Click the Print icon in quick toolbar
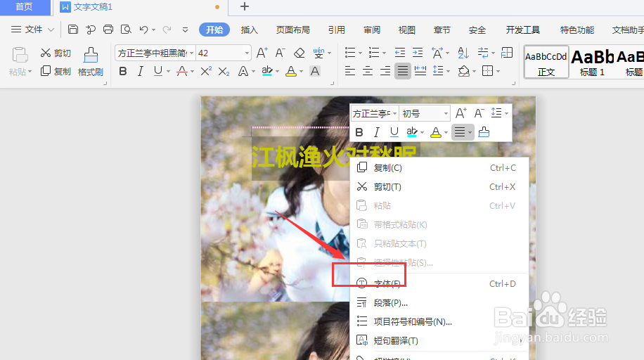Image resolution: width=644 pixels, height=360 pixels. 108,29
